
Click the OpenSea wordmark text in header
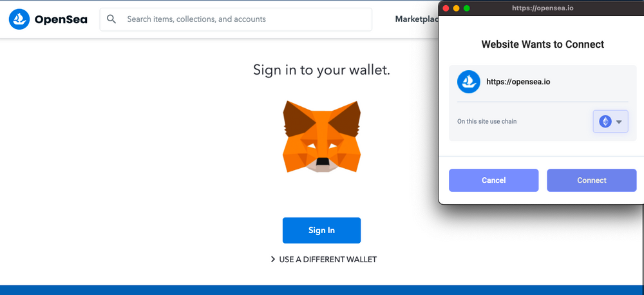pyautogui.click(x=61, y=19)
